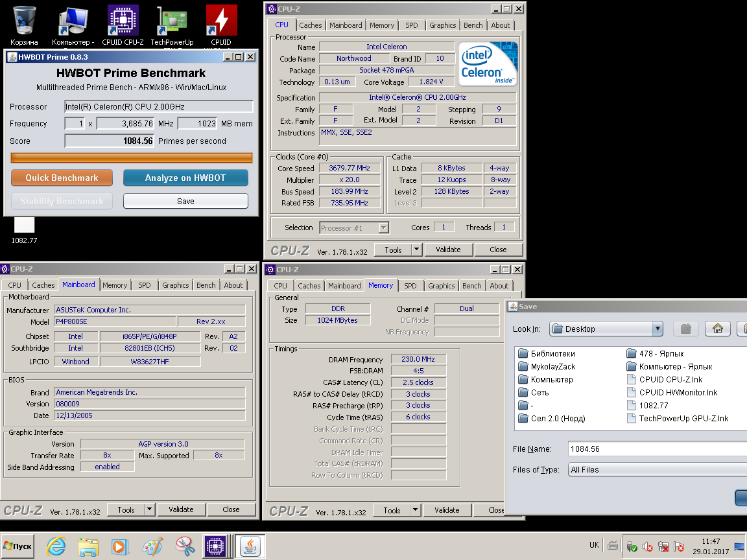Click the Intel Celeron inside logo
Image resolution: width=747 pixels, height=560 pixels.
click(488, 64)
